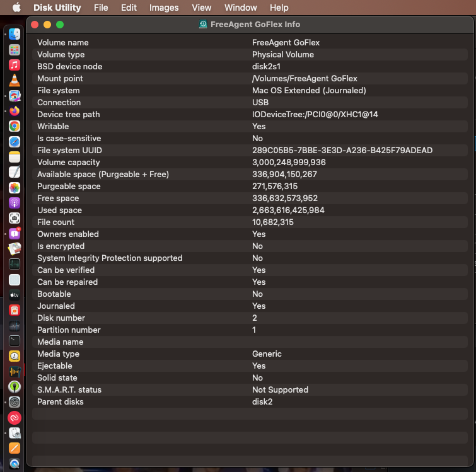Viewport: 476px width, 472px height.
Task: Open Feedback Assistant with red badge
Action: (x=15, y=234)
